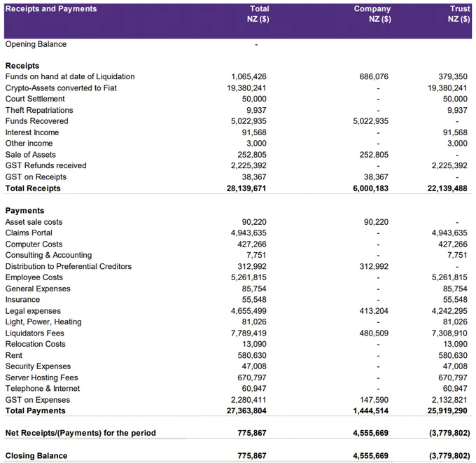Click 'Crypto-Assets converted to Fiat' label
The width and height of the screenshot is (476, 463).
click(x=61, y=88)
